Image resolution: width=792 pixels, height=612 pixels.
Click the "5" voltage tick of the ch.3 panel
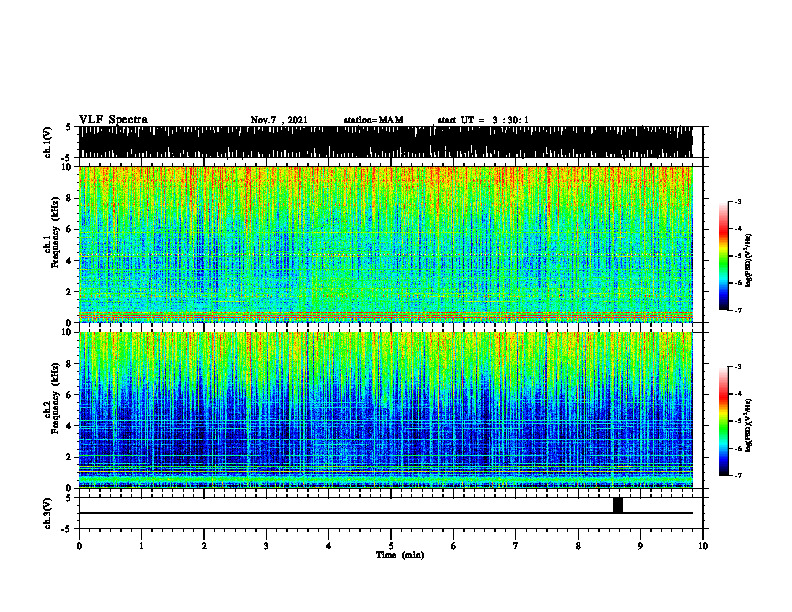coord(68,498)
